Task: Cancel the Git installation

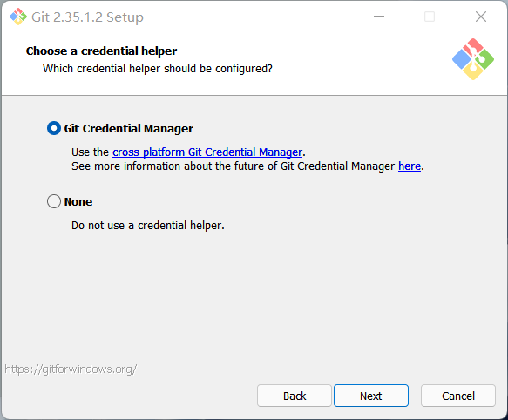Action: click(x=458, y=396)
